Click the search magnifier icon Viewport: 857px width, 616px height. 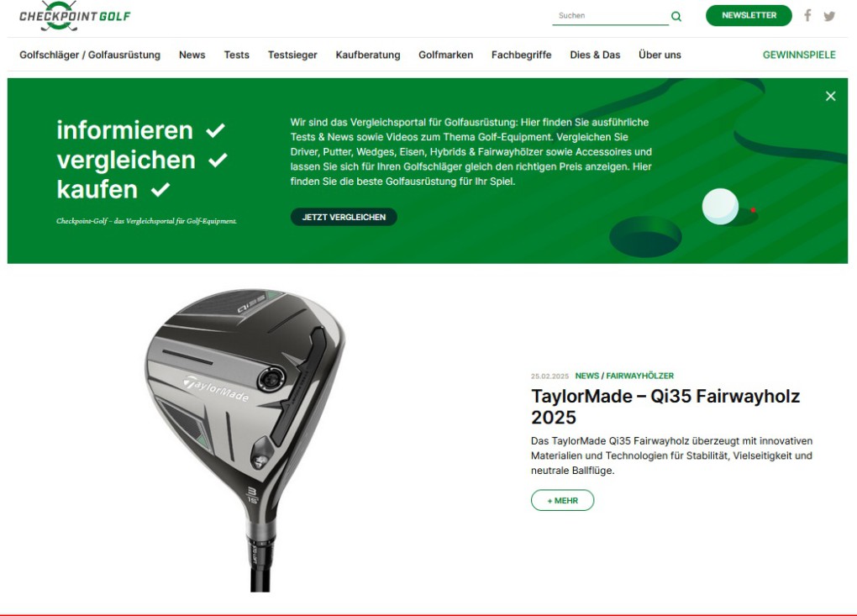tap(676, 17)
